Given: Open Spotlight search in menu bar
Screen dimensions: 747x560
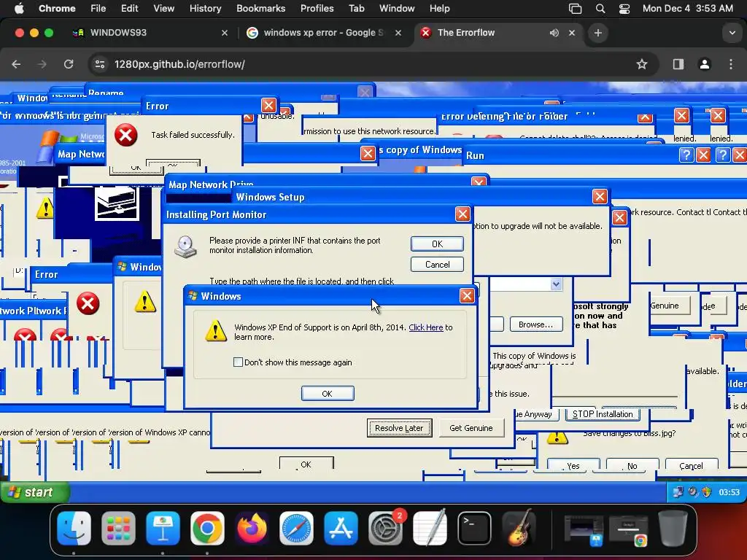Looking at the screenshot, I should 600,9.
